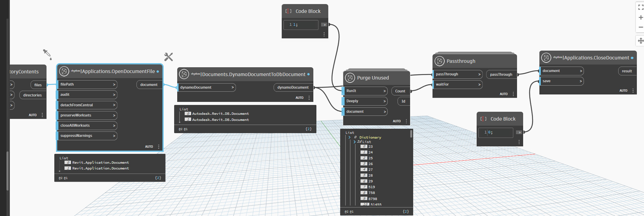Click the Count output port of Purge Unused
Image resolution: width=644 pixels, height=216 pixels.
[400, 91]
